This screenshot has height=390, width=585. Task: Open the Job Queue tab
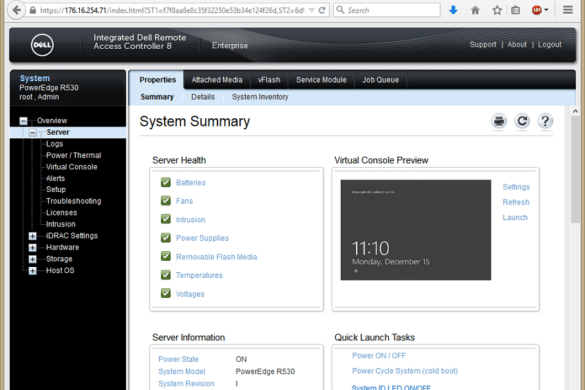click(x=381, y=80)
